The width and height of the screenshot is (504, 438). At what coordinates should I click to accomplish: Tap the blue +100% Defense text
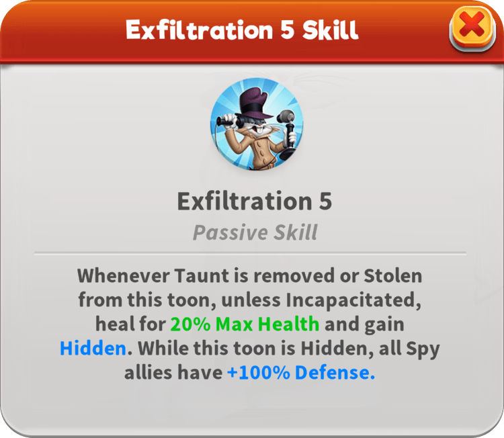[301, 372]
